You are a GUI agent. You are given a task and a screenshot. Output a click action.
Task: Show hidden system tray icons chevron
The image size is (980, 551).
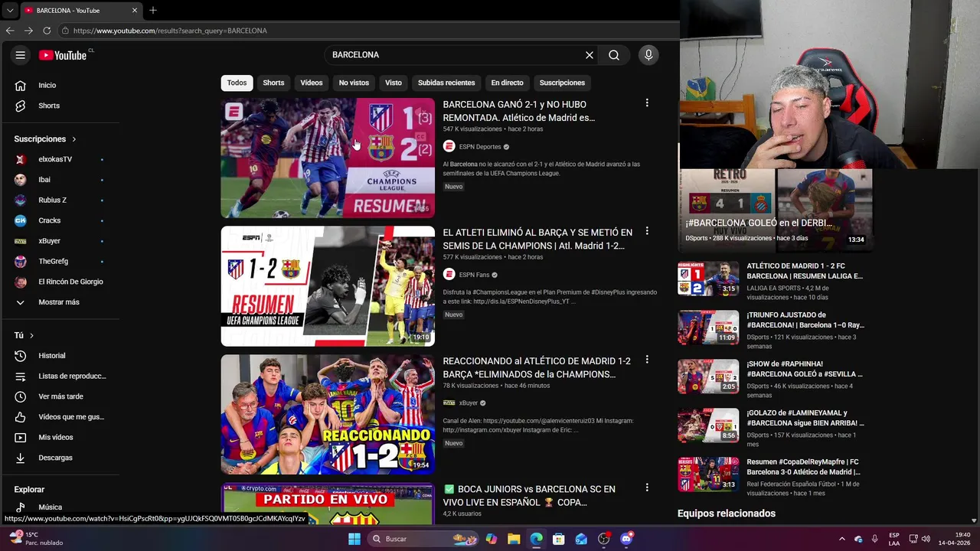tap(842, 539)
